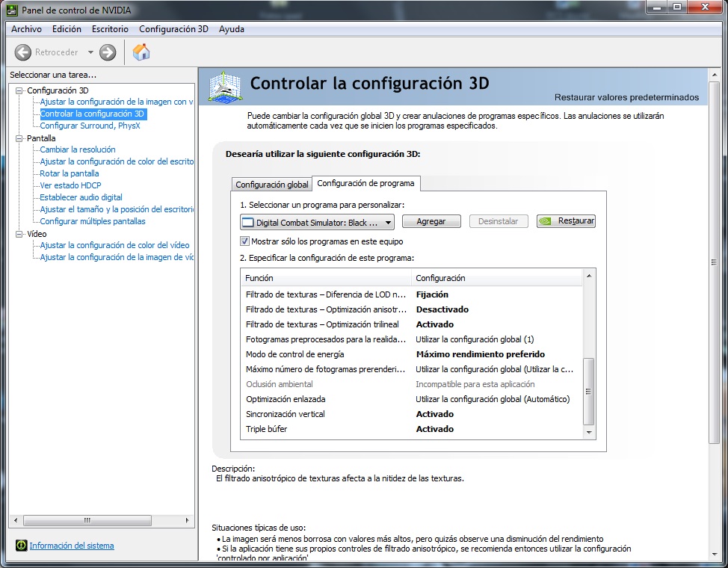Click the Agregar button
728x568 pixels.
pos(431,221)
